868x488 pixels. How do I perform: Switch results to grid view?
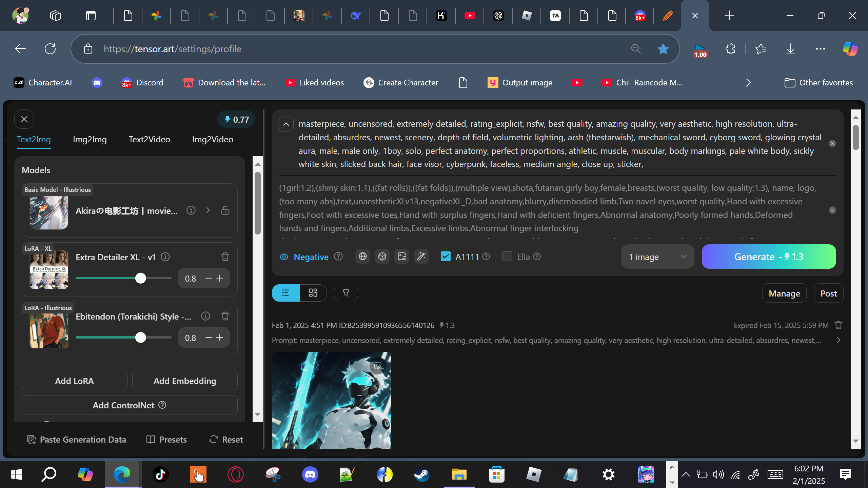tap(313, 293)
